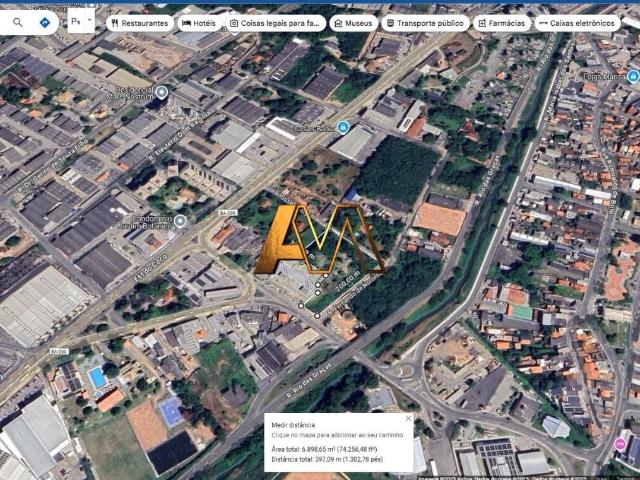Click the magnifying glass search icon
The height and width of the screenshot is (480, 640).
click(x=18, y=22)
